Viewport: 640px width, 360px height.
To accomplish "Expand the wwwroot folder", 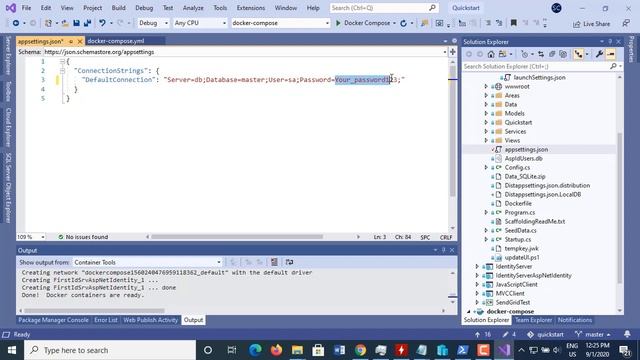I will [x=486, y=87].
